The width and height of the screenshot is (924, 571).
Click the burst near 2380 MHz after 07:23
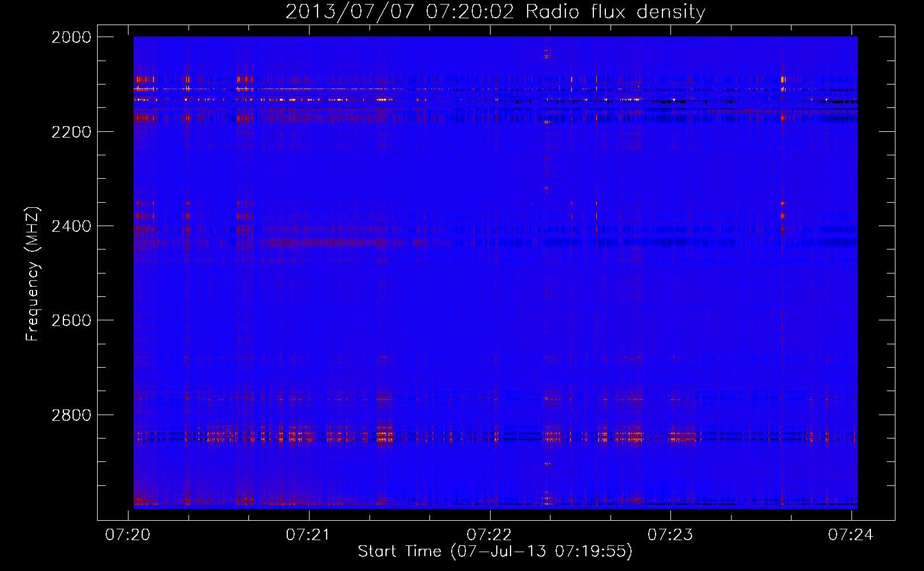(x=783, y=216)
